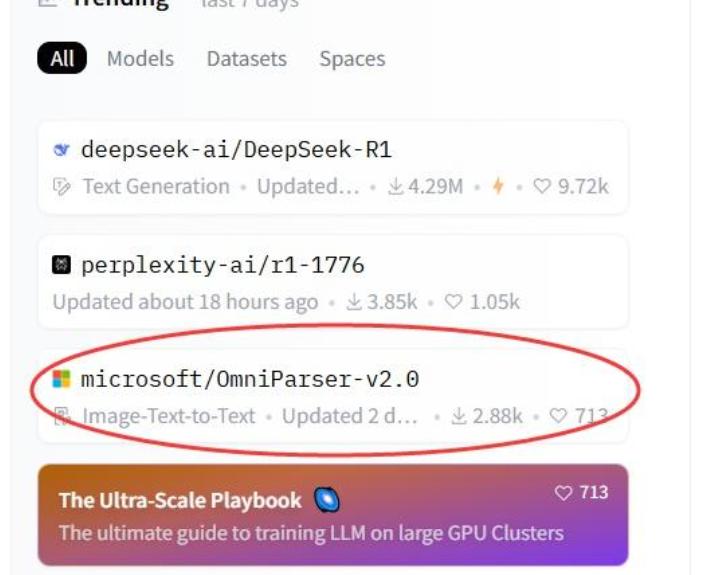Click the download icon beside 2.88k
The width and height of the screenshot is (703, 575).
click(x=459, y=416)
